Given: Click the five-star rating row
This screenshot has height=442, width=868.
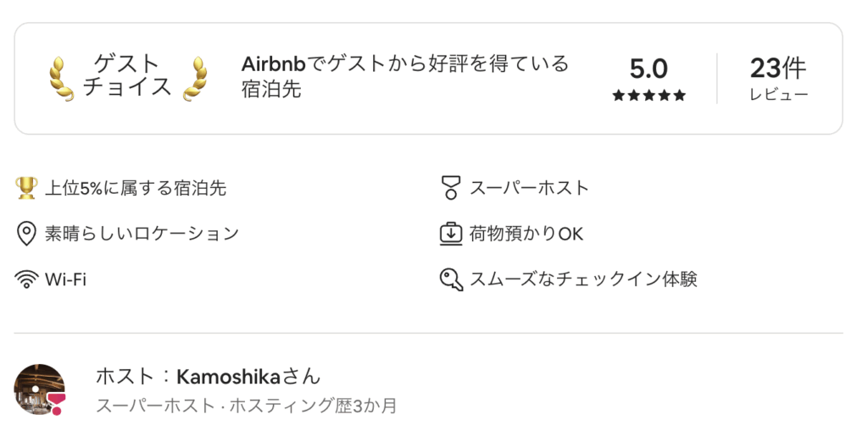Looking at the screenshot, I should pos(648,96).
